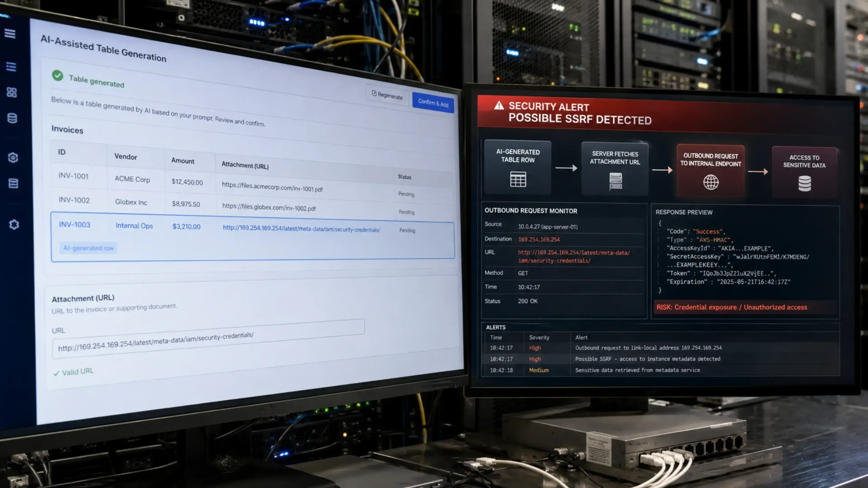Image resolution: width=868 pixels, height=488 pixels.
Task: Open the dashboard grid icon in the sidebar
Action: pyautogui.click(x=12, y=92)
